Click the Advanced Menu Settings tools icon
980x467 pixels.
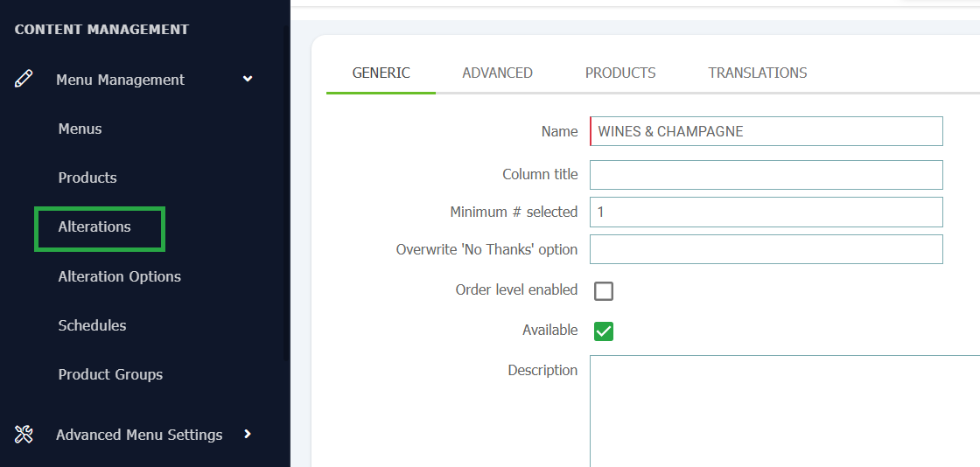[x=24, y=434]
